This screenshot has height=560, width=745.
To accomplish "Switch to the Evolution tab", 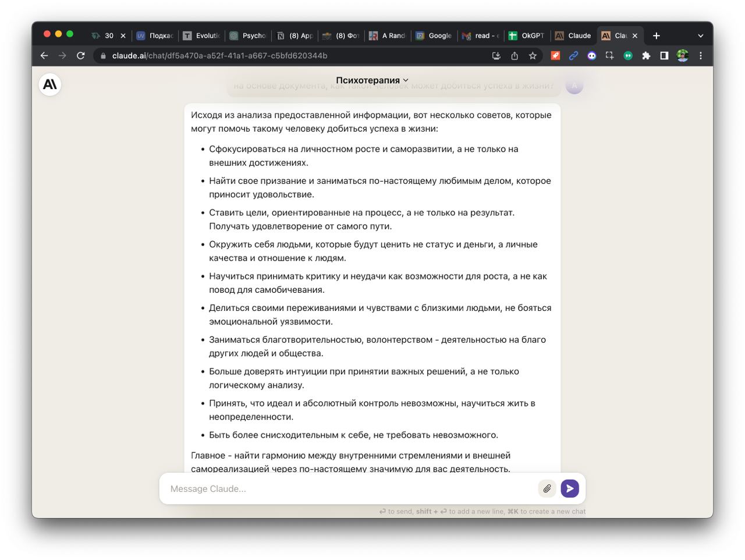I will (x=202, y=36).
